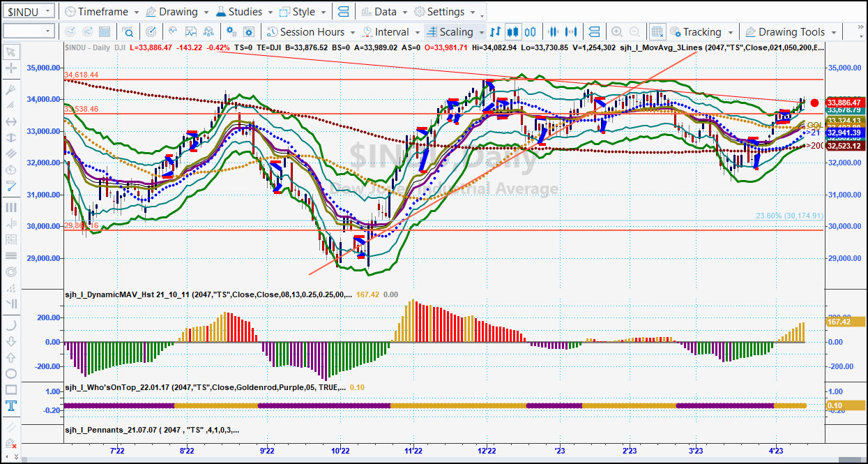
Task: Switch to OHLC bar chart style
Action: [496, 31]
